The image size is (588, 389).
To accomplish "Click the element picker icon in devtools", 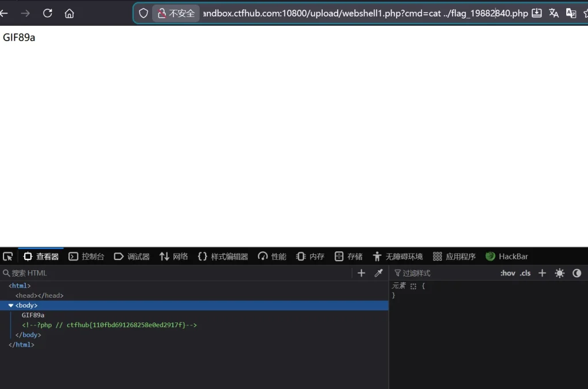I will click(x=7, y=256).
